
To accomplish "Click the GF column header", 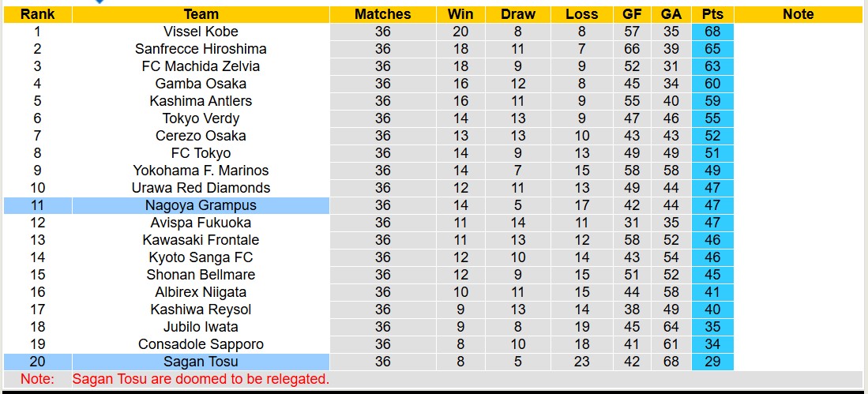I will click(x=632, y=14).
